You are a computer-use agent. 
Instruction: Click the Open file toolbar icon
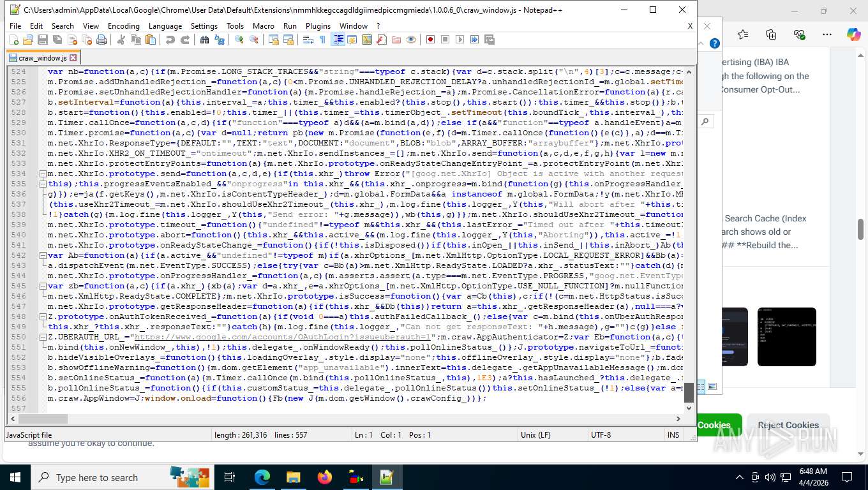(28, 40)
